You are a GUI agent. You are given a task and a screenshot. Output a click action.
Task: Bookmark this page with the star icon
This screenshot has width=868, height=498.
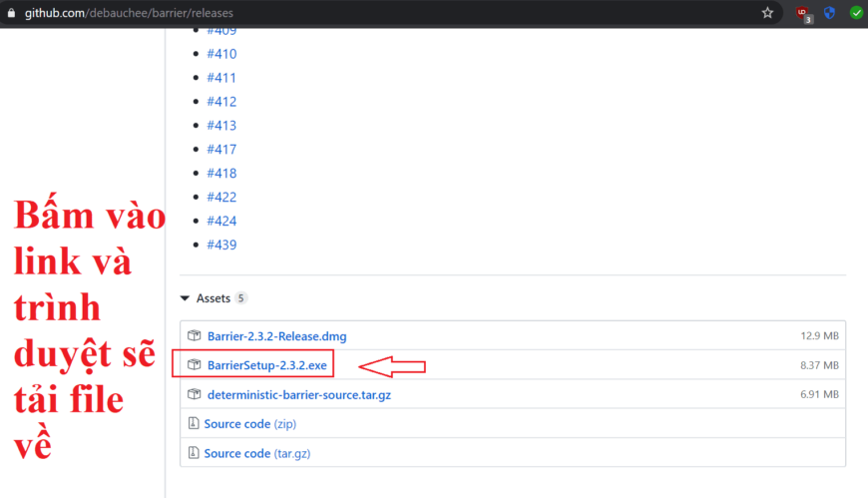point(767,13)
